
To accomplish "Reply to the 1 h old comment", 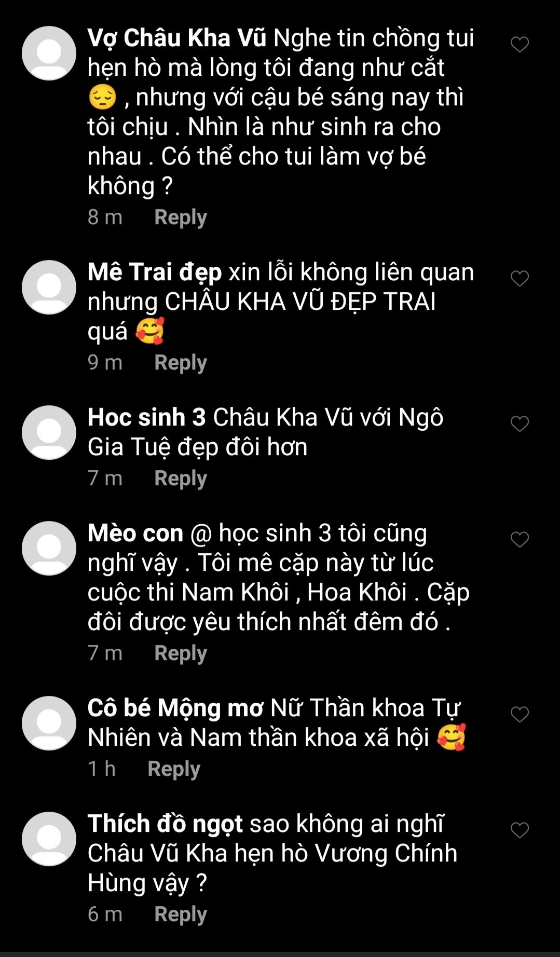I will [x=174, y=770].
